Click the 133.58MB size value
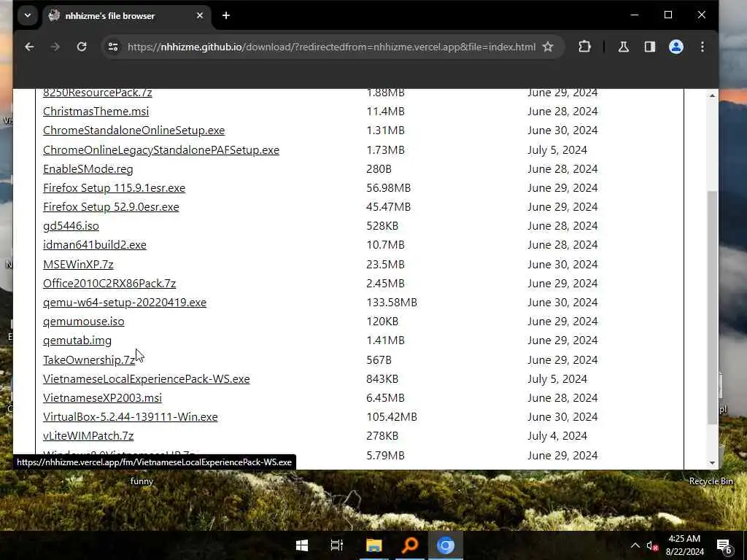 (x=392, y=303)
